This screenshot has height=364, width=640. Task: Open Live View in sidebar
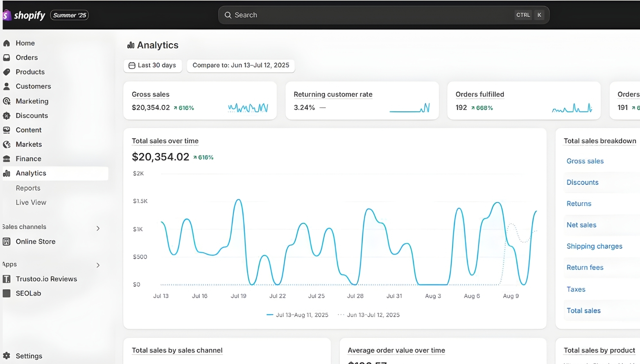tap(31, 202)
